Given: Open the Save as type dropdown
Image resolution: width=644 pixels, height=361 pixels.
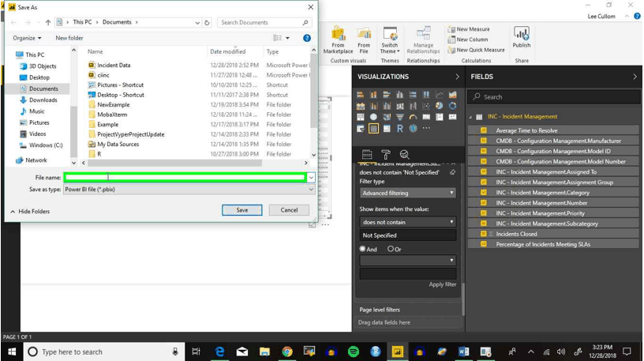Looking at the screenshot, I should coord(311,189).
